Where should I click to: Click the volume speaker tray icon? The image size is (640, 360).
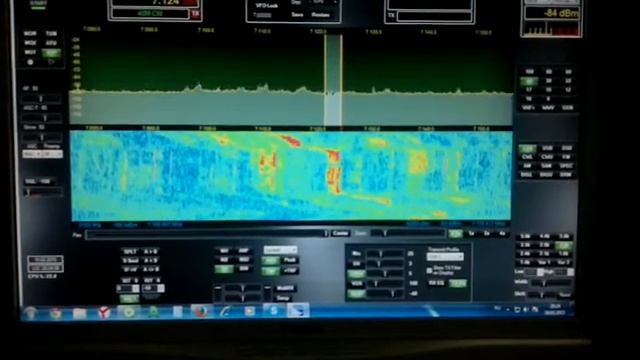[526, 310]
